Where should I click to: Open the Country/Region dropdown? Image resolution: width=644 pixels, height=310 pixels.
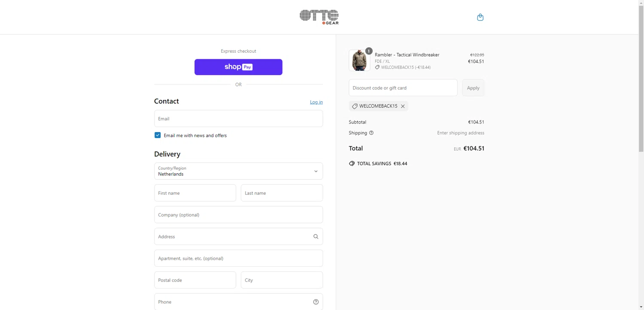(238, 171)
